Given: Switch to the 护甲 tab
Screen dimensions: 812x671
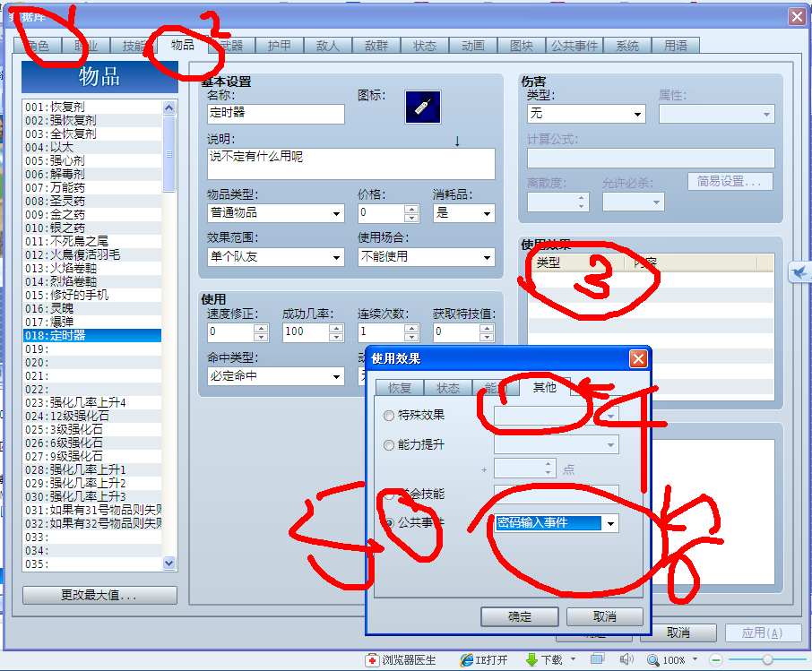Looking at the screenshot, I should click(279, 46).
